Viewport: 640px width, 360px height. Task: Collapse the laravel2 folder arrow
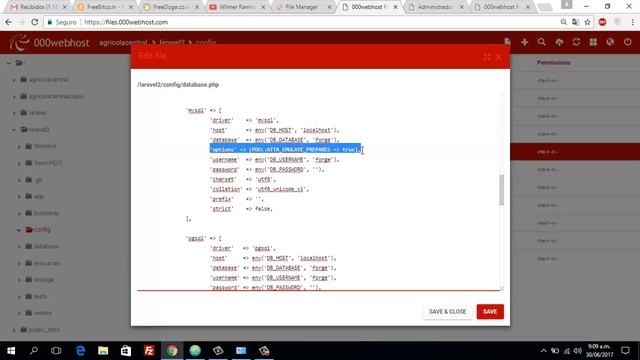14,130
